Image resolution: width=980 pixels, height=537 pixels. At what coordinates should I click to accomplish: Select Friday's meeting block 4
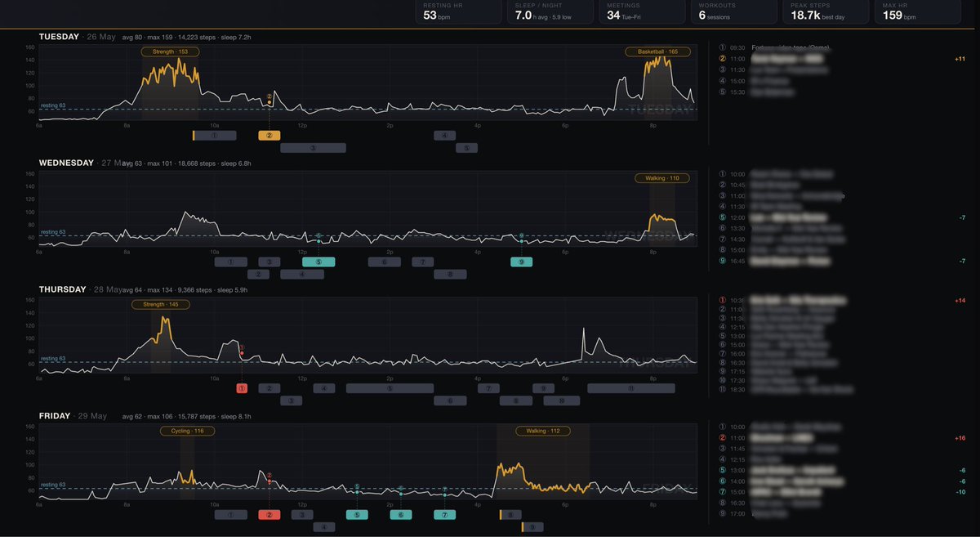point(323,527)
